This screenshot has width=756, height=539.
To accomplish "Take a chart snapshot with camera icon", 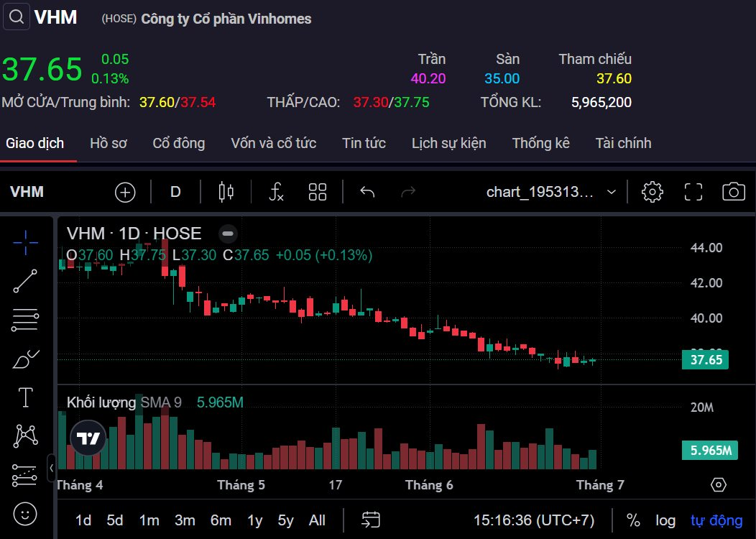I will click(x=733, y=192).
